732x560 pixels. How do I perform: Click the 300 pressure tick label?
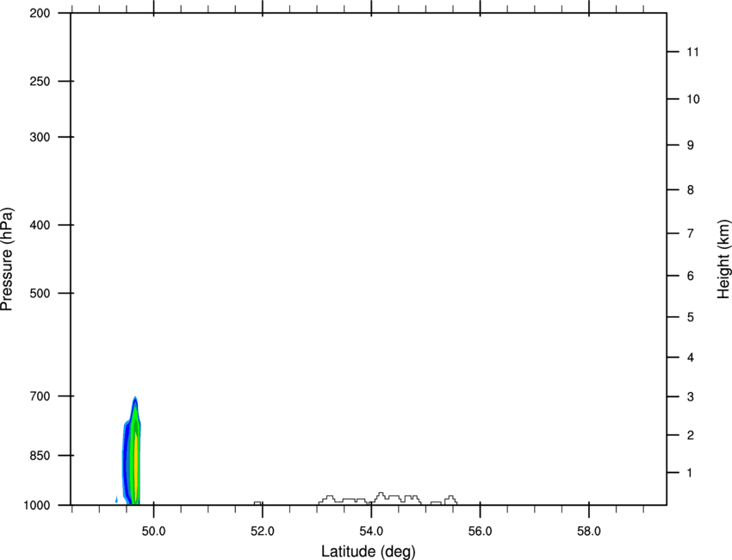coord(40,137)
